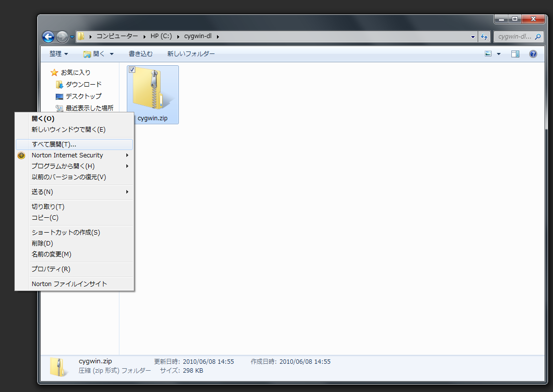Open the view options dropdown arrow
The image size is (553, 392).
tap(498, 54)
